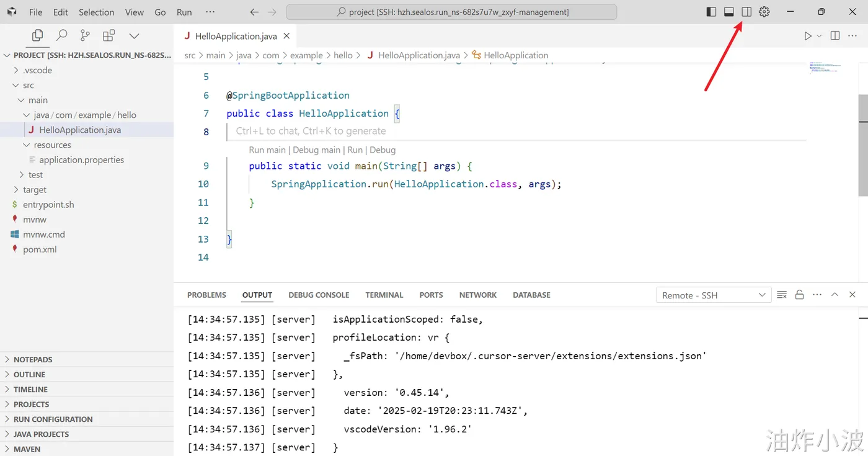Expand the .vscode folder
868x456 pixels.
(x=87, y=70)
